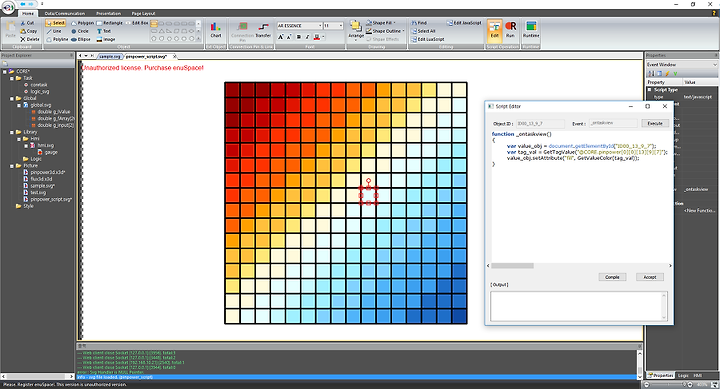Collapse the CORE project node
720x389 pixels.
coord(5,71)
